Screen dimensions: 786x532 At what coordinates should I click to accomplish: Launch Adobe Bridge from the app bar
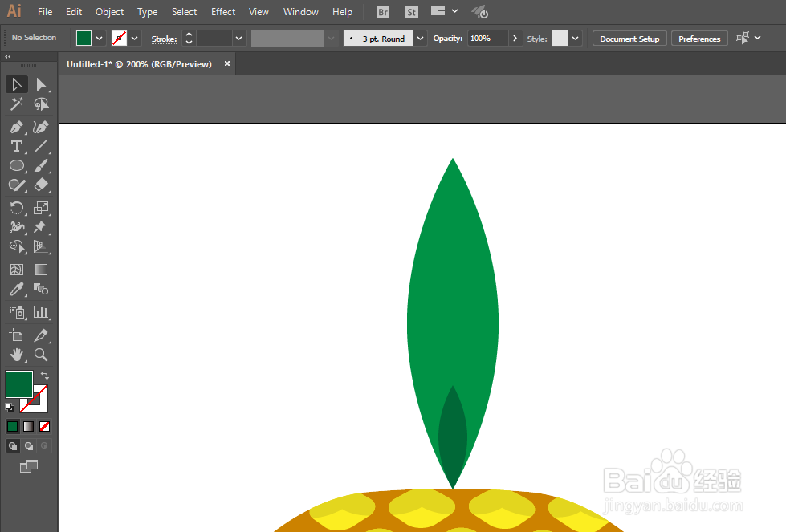(x=382, y=11)
